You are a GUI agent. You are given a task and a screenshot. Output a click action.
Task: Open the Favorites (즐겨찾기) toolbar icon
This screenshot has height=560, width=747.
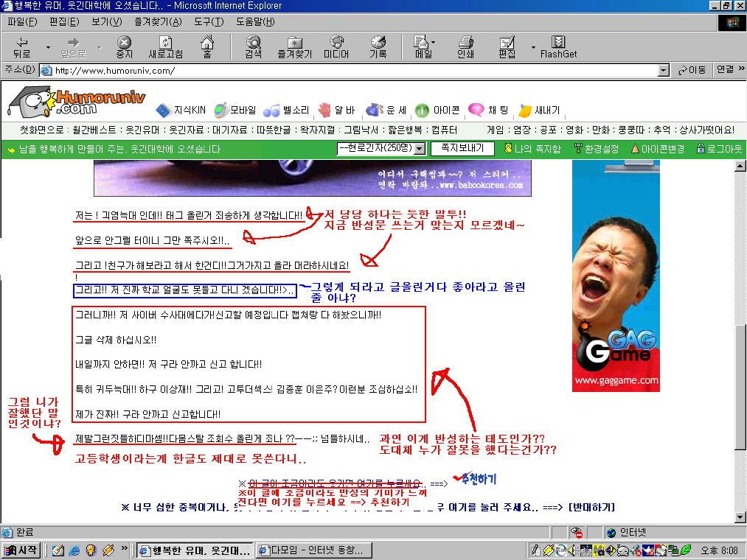tap(294, 47)
